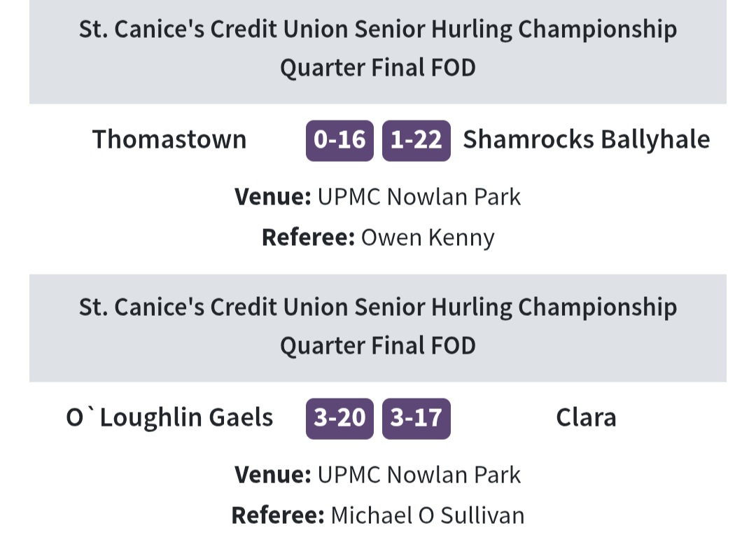The width and height of the screenshot is (756, 556).
Task: Click the Thomastown team name
Action: (x=169, y=139)
